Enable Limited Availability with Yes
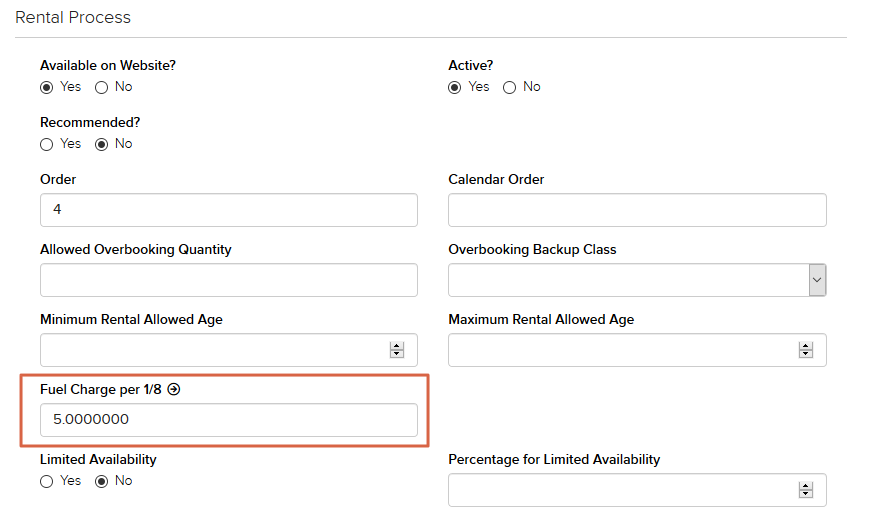Viewport: 880px width, 528px height. pyautogui.click(x=47, y=481)
